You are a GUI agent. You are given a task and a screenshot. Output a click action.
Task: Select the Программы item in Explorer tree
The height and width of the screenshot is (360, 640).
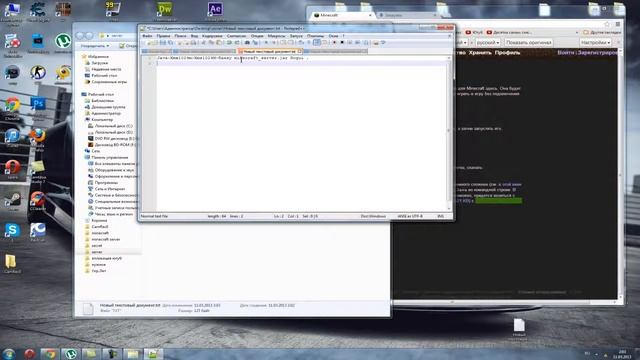pos(106,182)
